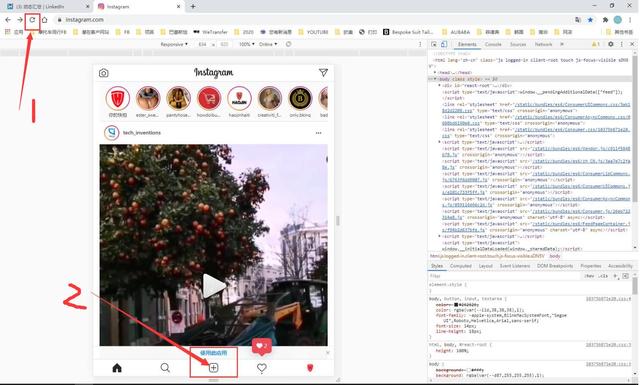Show DevTools warnings count
The width and height of the screenshot is (640, 385).
596,44
